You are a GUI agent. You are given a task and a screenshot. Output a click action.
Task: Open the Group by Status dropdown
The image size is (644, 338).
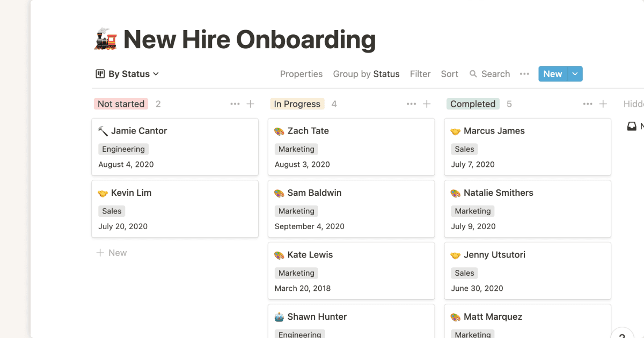(x=366, y=74)
